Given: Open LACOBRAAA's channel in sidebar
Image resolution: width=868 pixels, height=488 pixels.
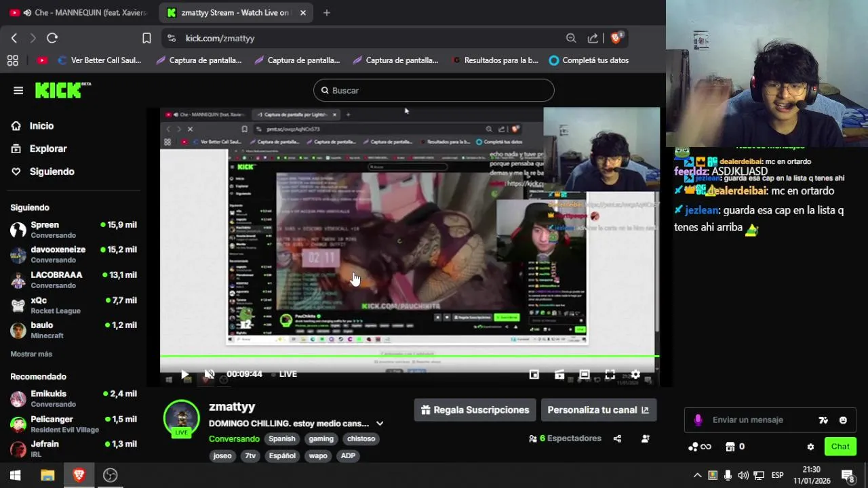Looking at the screenshot, I should pyautogui.click(x=73, y=280).
